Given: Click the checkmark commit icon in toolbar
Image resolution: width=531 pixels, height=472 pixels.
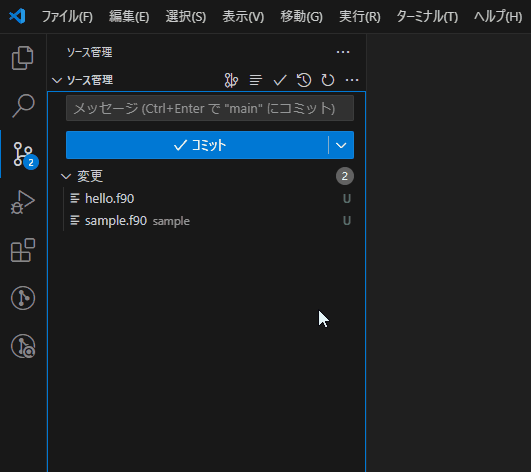Looking at the screenshot, I should pyautogui.click(x=280, y=80).
